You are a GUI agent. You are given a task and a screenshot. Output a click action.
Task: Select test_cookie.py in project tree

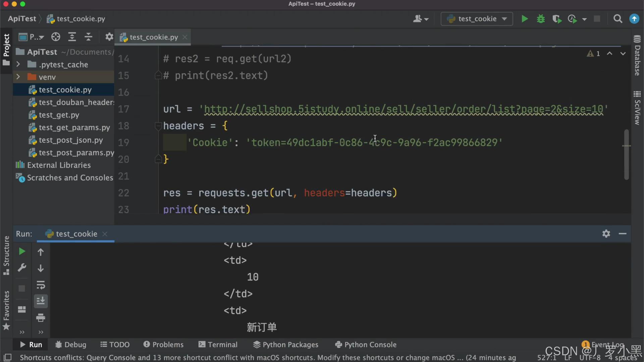coord(64,90)
